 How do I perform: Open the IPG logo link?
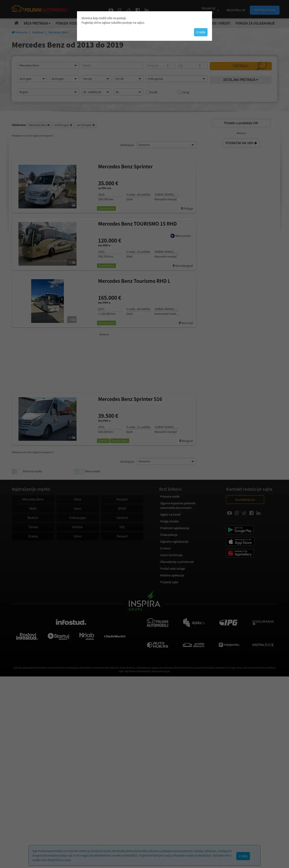click(x=228, y=622)
